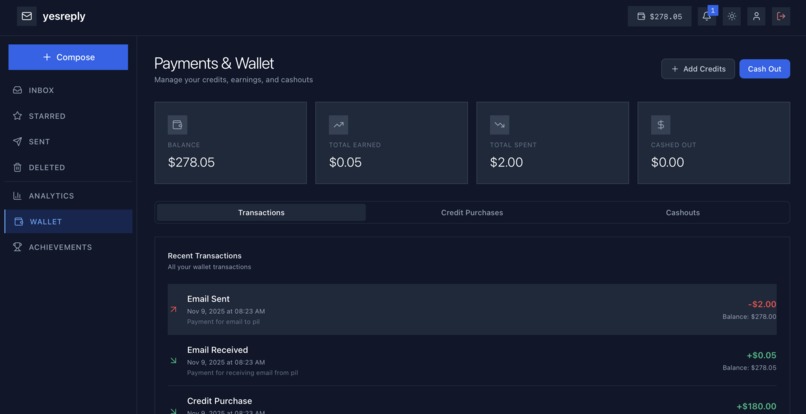This screenshot has width=806, height=414.
Task: Open the Achievements page
Action: pyautogui.click(x=68, y=247)
